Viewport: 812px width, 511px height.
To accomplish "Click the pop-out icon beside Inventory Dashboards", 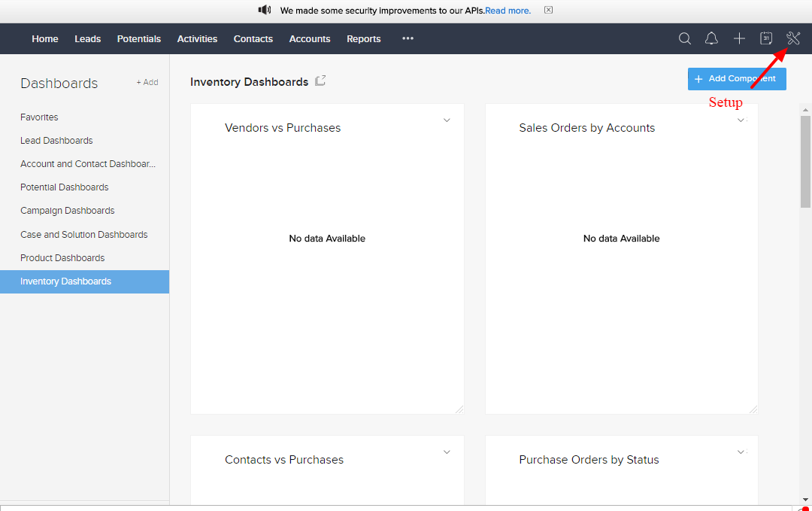I will click(320, 81).
